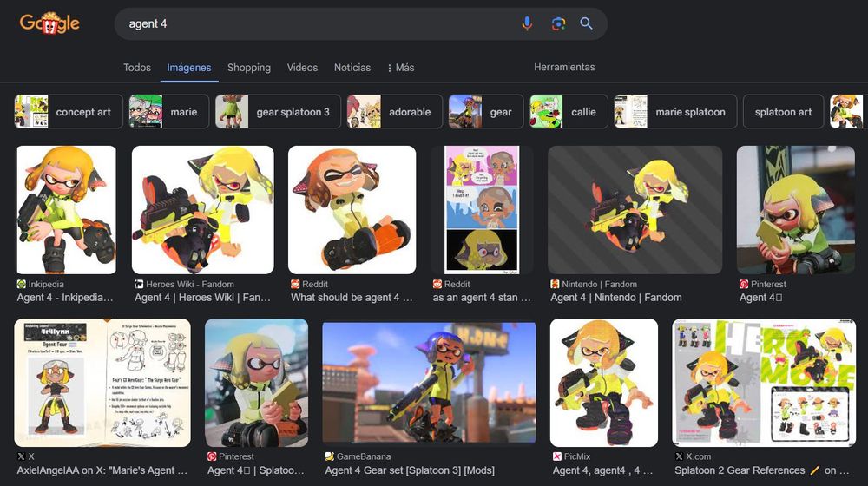Select the 'gear splatoon 3' filter chip

pyautogui.click(x=278, y=111)
